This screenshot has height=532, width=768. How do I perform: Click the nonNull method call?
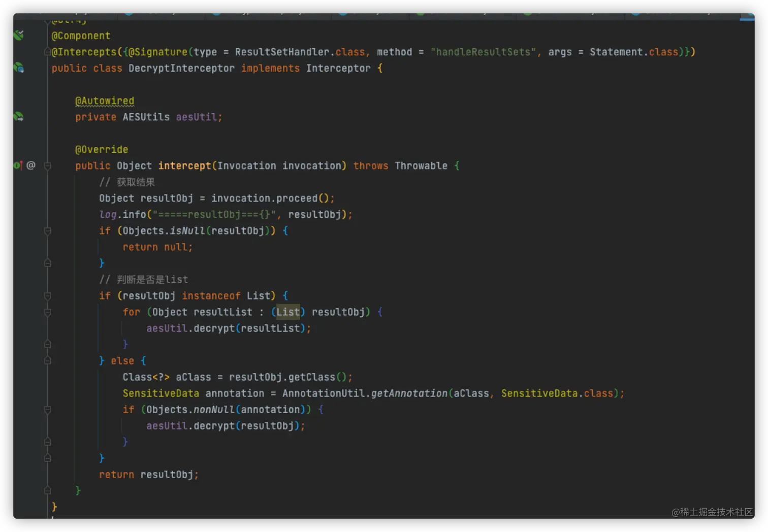[x=214, y=409]
